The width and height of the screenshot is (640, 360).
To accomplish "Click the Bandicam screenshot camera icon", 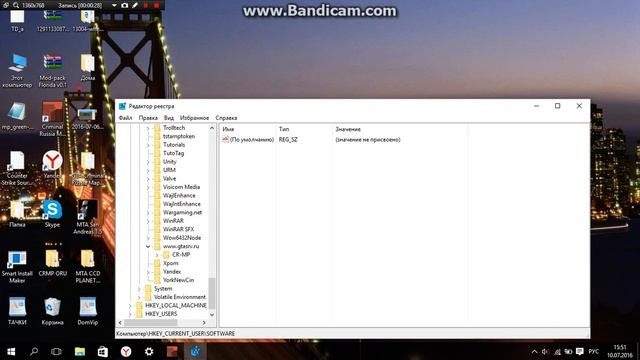I will (124, 5).
